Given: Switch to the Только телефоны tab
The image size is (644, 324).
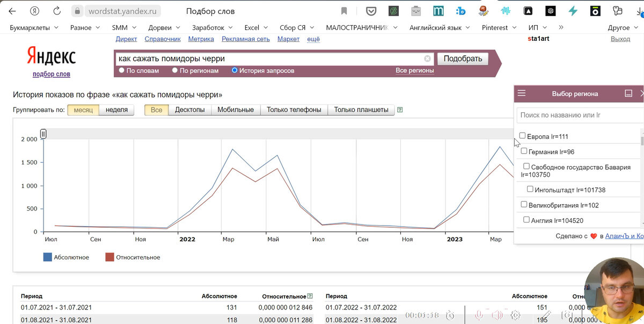Looking at the screenshot, I should coord(294,110).
